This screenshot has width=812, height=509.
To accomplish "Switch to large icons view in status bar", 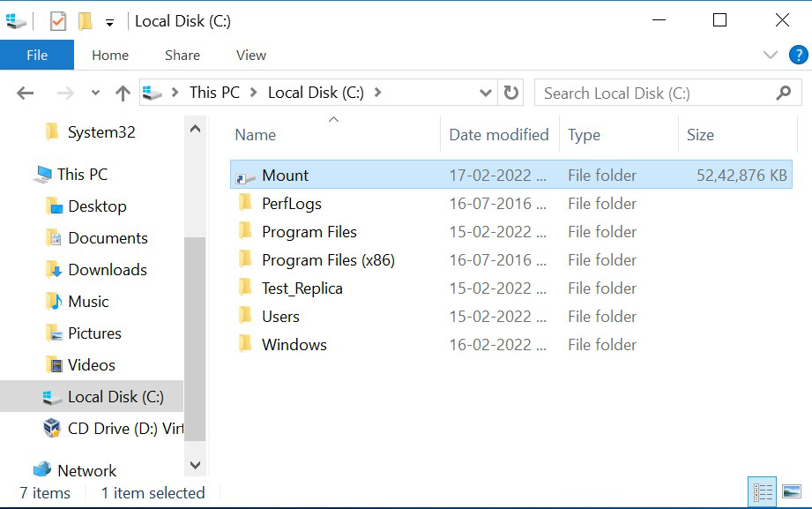I will click(x=791, y=492).
